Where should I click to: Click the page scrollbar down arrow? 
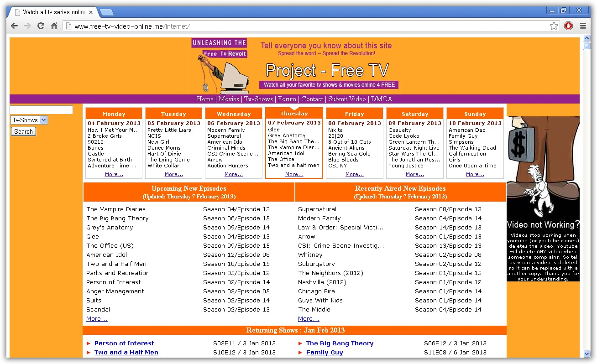(587, 354)
